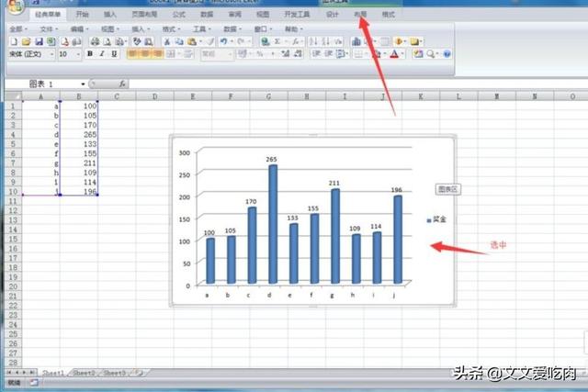Switch to the 开始 ribbon tab

(x=82, y=15)
